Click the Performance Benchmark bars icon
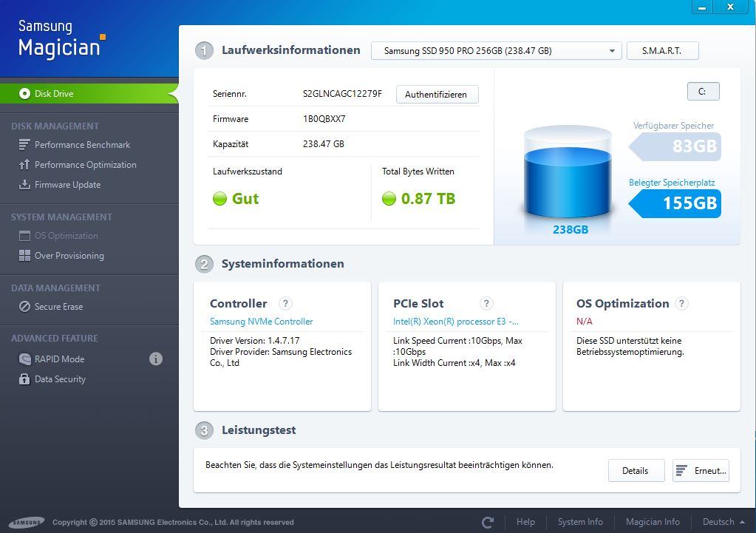Screen dimensions: 756x533 [24, 145]
